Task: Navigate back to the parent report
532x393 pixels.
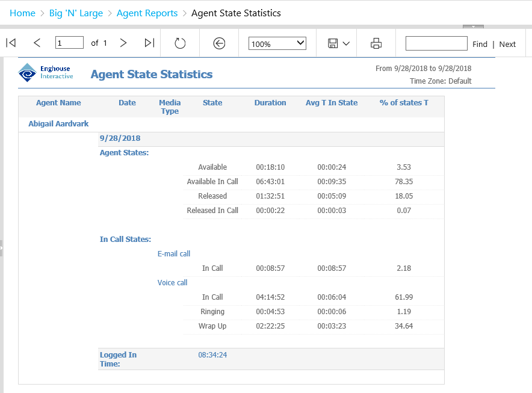Action: (x=218, y=43)
